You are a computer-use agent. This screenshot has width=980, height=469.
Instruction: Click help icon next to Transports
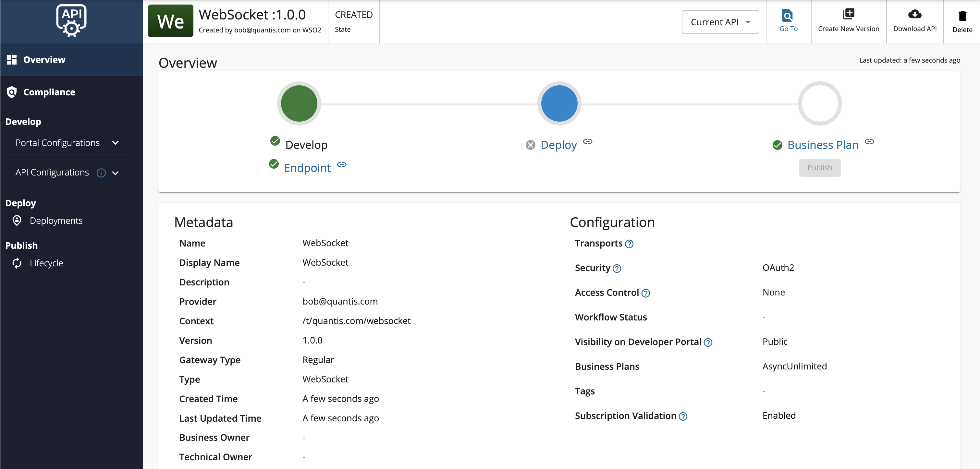[x=629, y=244]
